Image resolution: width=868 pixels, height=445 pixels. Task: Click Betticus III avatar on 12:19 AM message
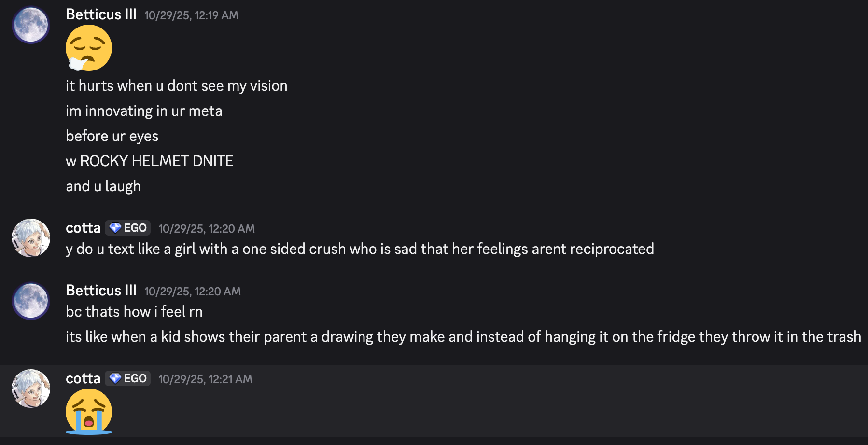click(x=31, y=25)
